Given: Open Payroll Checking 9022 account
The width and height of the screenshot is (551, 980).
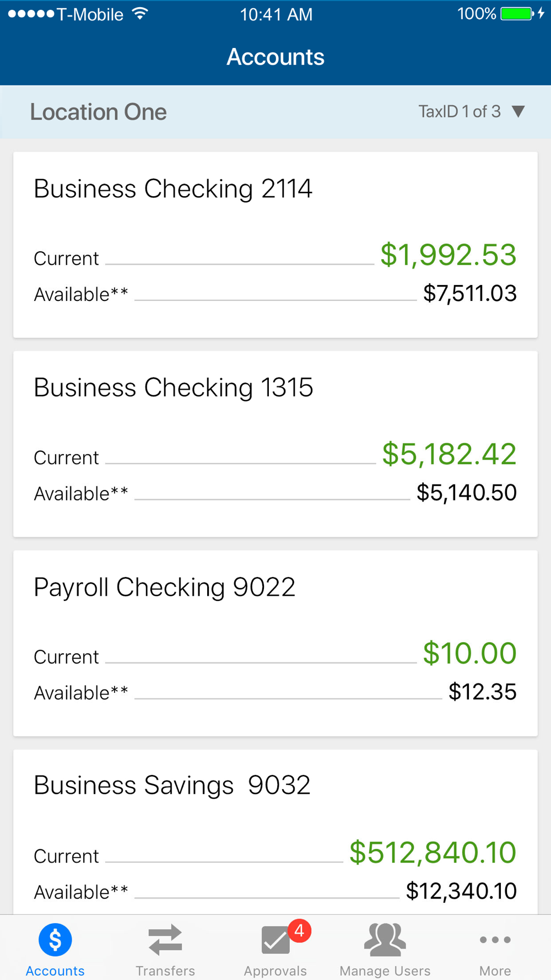Looking at the screenshot, I should tap(164, 587).
